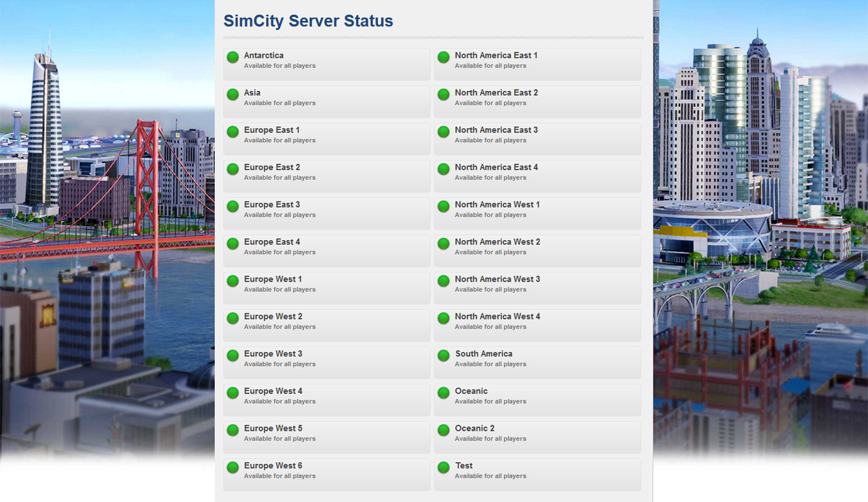868x502 pixels.
Task: Click the availability text under South America
Action: [490, 364]
